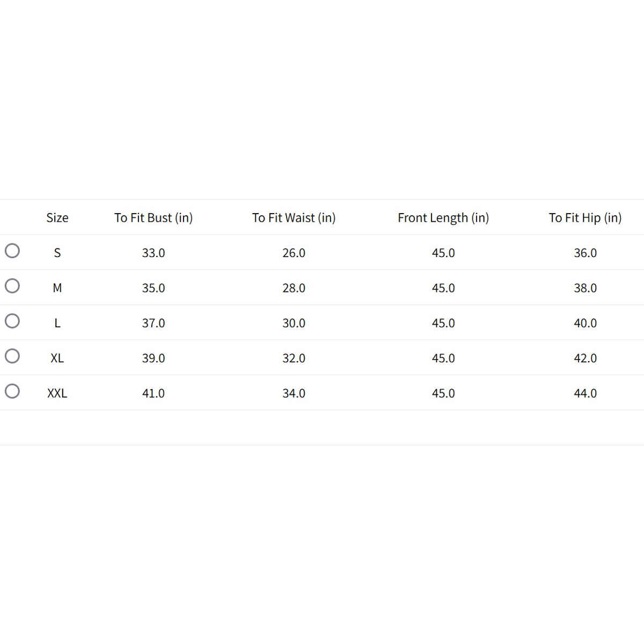The image size is (644, 644).
Task: Click the To Fit Bust (in) header
Action: click(153, 218)
